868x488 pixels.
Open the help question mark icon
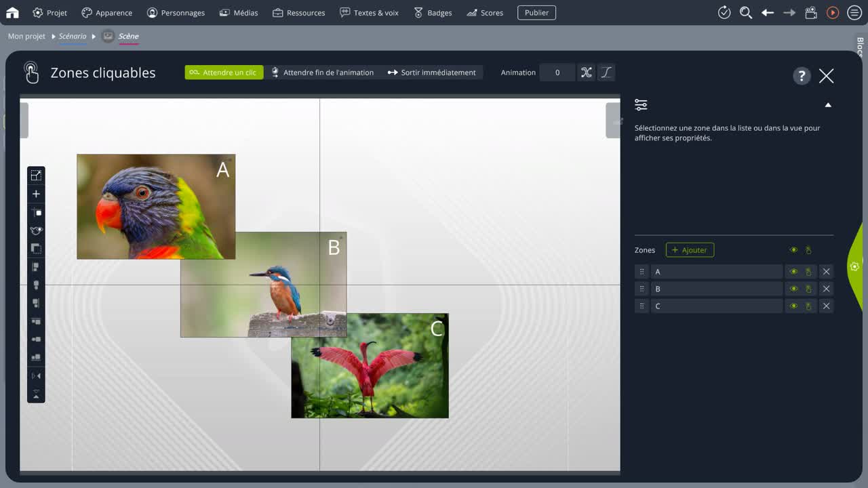tap(802, 75)
